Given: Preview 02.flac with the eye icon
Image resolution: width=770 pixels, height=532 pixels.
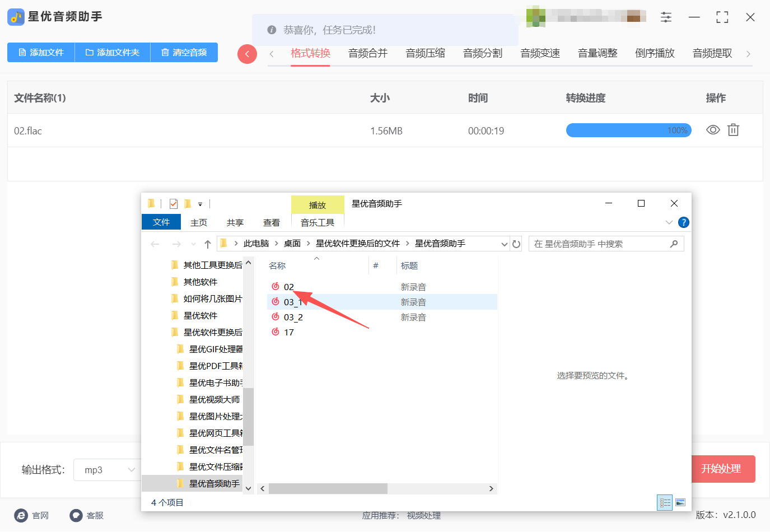Looking at the screenshot, I should pyautogui.click(x=713, y=130).
